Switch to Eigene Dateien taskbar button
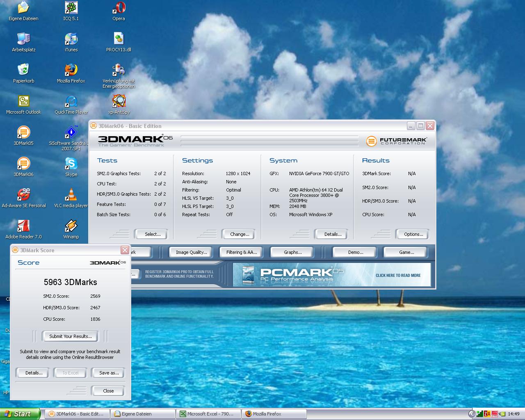The width and height of the screenshot is (525, 420). pos(143,414)
